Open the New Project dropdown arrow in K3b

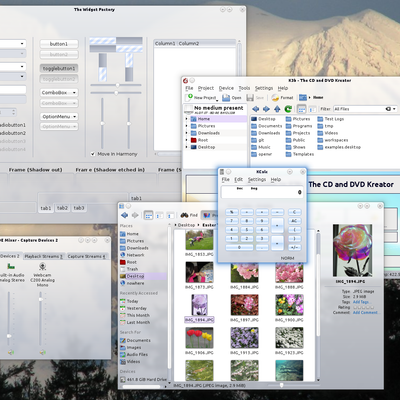[x=217, y=100]
